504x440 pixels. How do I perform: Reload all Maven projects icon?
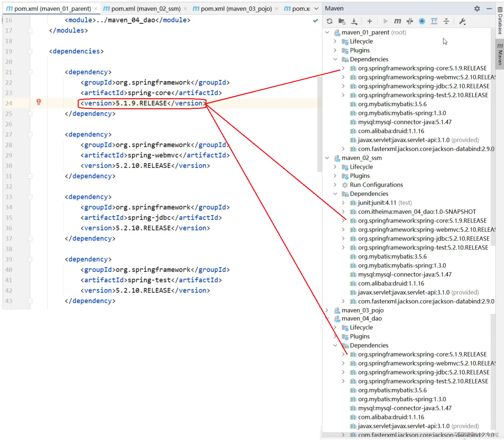coord(330,21)
